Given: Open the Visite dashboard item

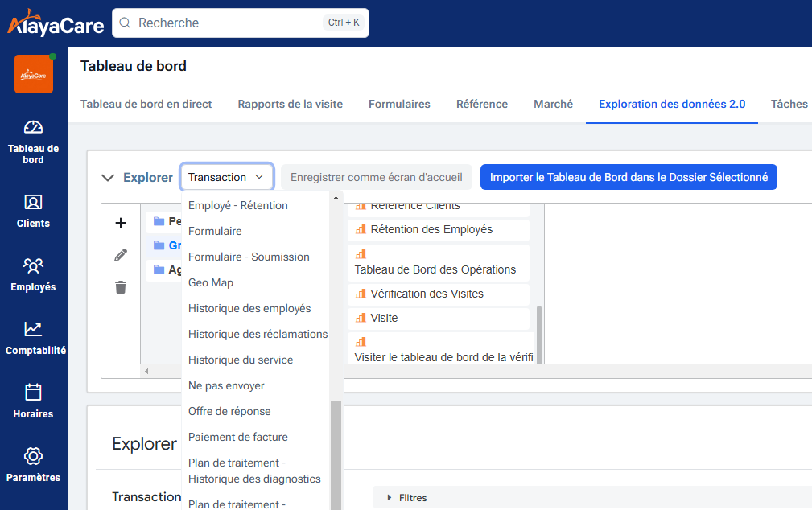Looking at the screenshot, I should [438, 318].
